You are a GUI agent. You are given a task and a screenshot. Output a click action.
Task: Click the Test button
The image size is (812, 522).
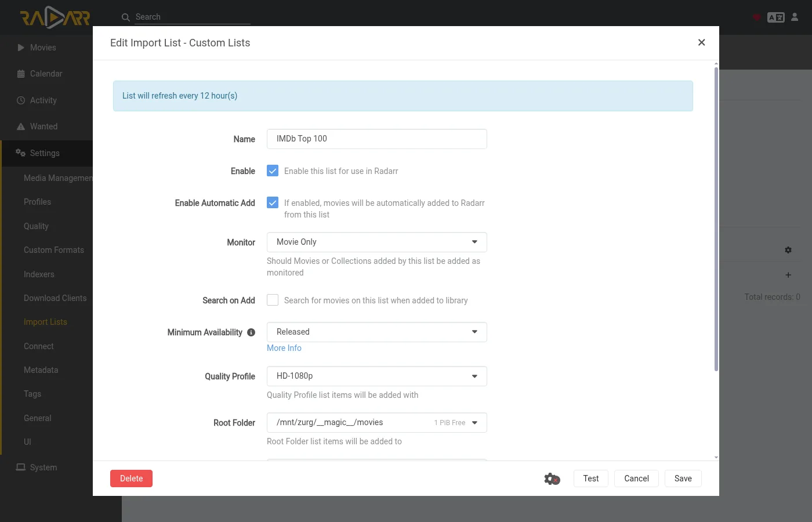tap(591, 478)
